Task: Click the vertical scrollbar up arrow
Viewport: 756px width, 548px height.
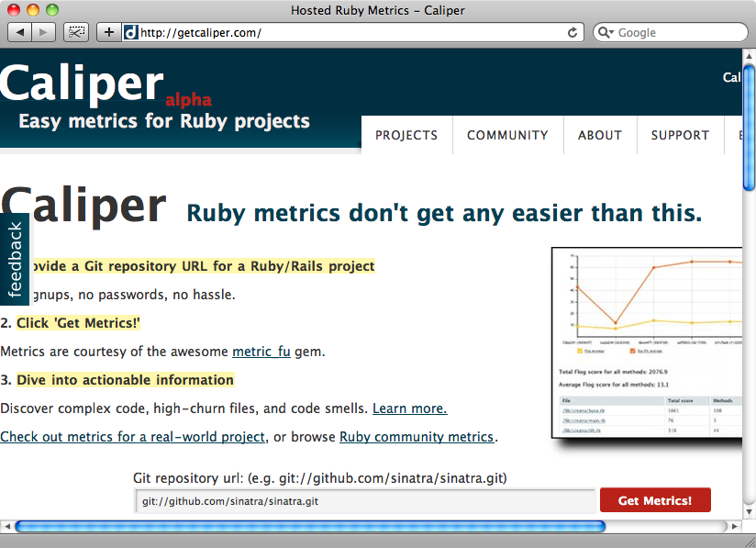Action: click(x=749, y=56)
